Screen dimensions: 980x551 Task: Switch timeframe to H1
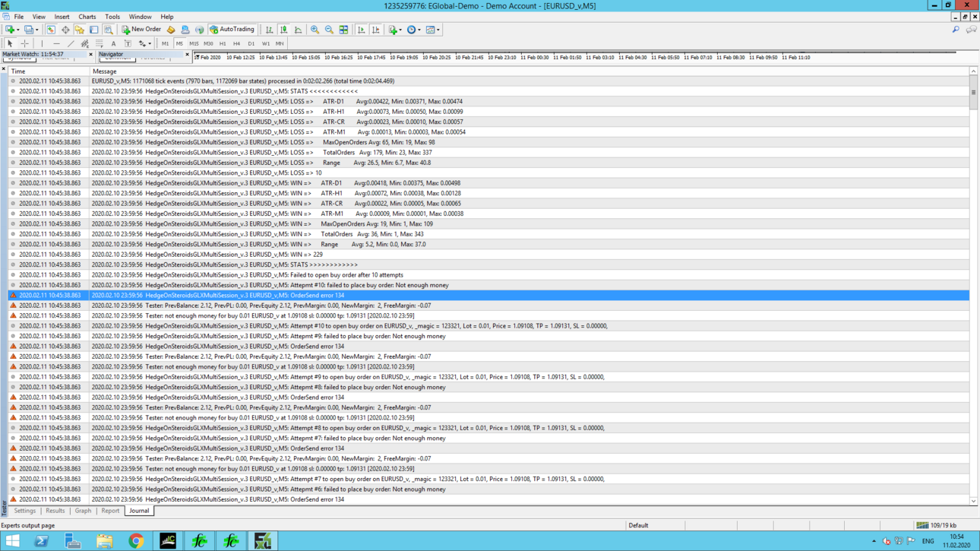click(x=223, y=43)
